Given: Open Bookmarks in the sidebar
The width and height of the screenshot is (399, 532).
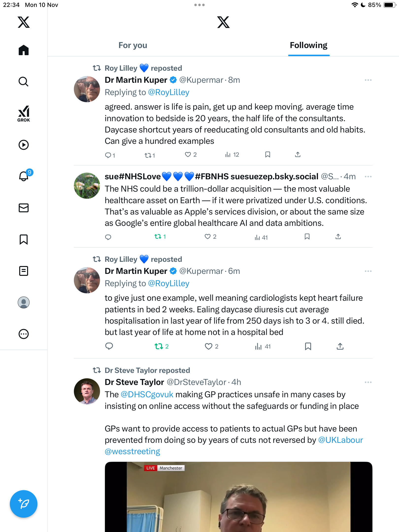Looking at the screenshot, I should 24,239.
